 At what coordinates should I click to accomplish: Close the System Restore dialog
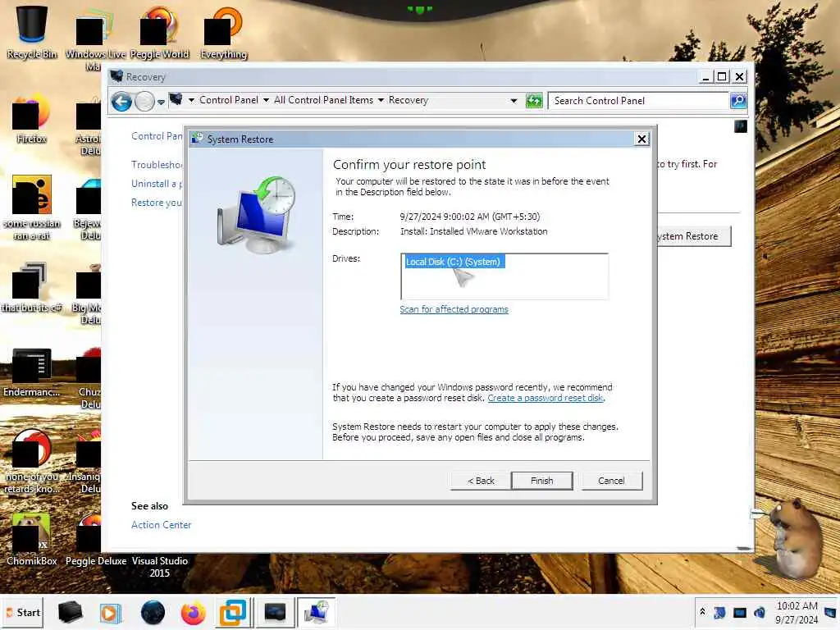click(641, 139)
